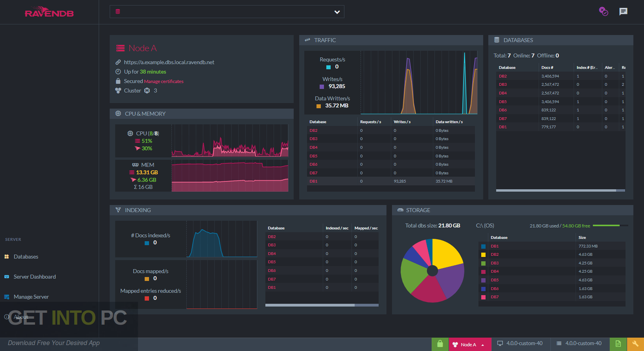Open the Manage certificates link
644x351 pixels.
[164, 81]
